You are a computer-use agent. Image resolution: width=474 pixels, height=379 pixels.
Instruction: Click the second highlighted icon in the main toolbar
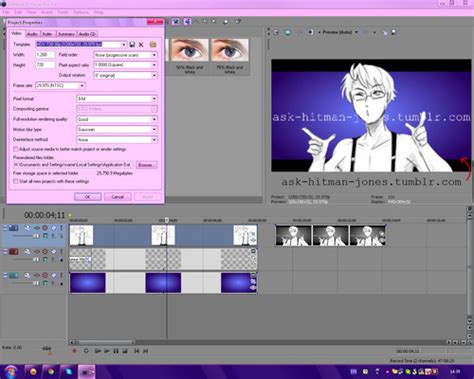187,22
